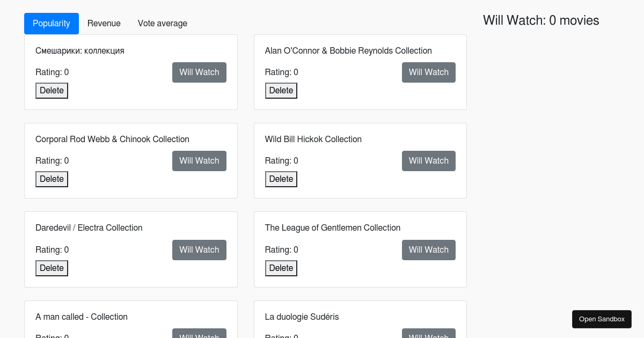
Task: Remove Corporal Rod Webb & Chinook Collection
Action: 52,179
